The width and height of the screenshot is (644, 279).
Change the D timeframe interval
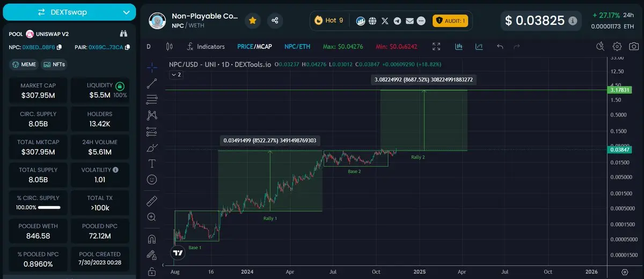coord(149,47)
